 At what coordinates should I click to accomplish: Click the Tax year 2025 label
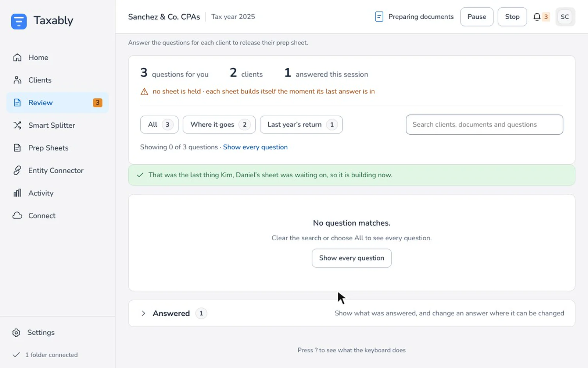tap(233, 17)
